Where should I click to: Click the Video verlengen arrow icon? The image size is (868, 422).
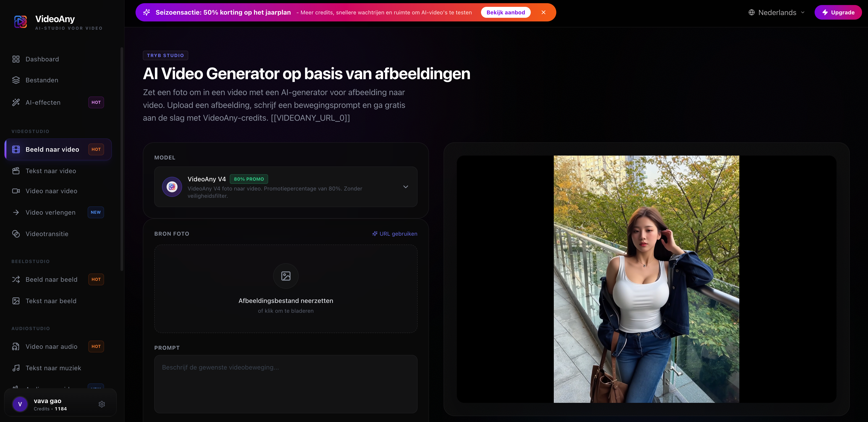[x=16, y=213]
